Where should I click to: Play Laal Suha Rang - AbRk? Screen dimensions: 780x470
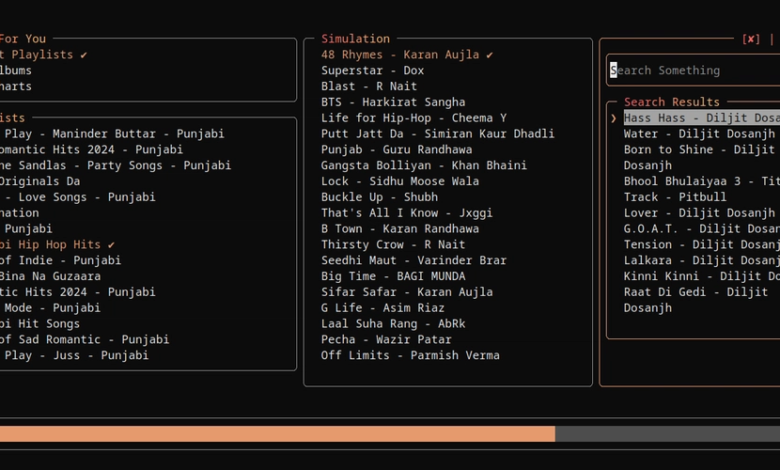tap(393, 324)
